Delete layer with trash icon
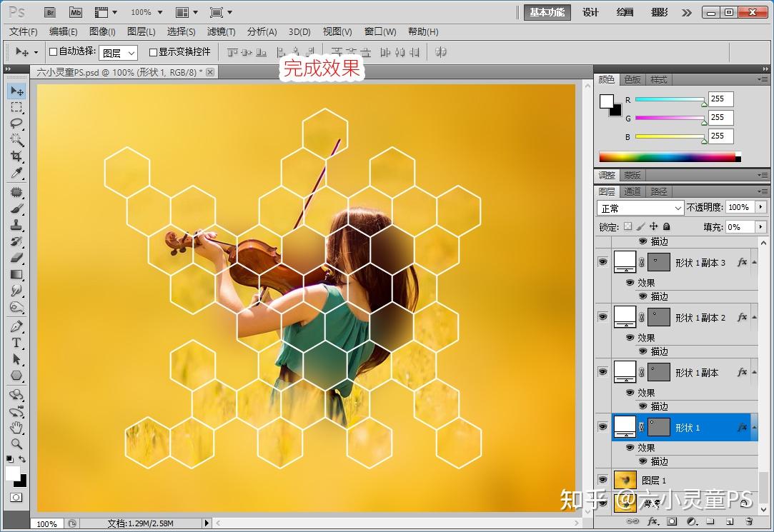Viewport: 774px width, 532px height. 749,521
